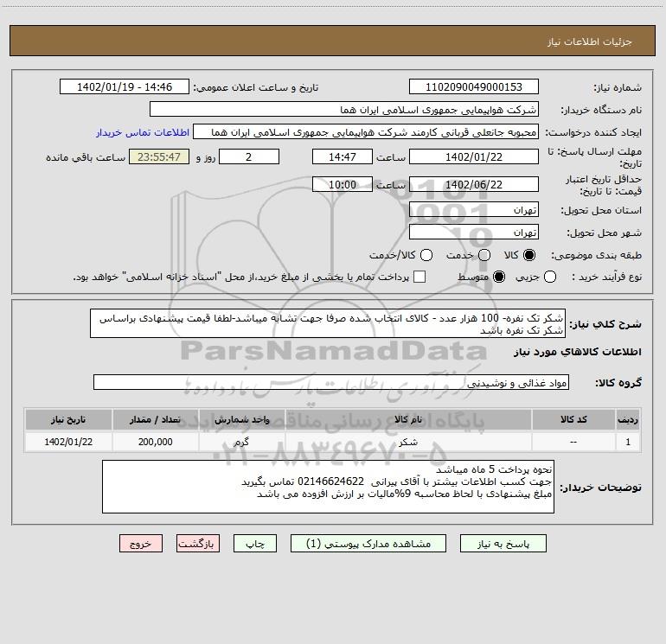Select the 'خدمت' radio option
The height and width of the screenshot is (644, 666).
click(x=483, y=255)
